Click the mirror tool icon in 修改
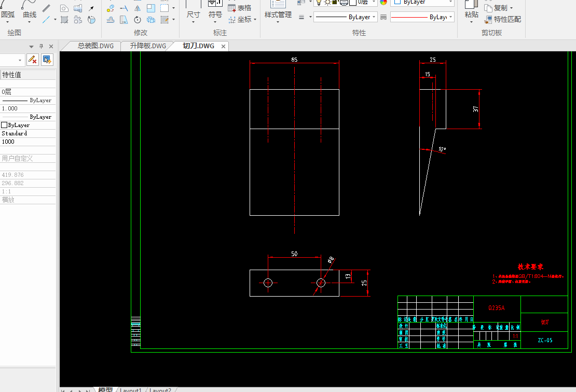Viewport: 576px width, 392px height. pos(138,8)
